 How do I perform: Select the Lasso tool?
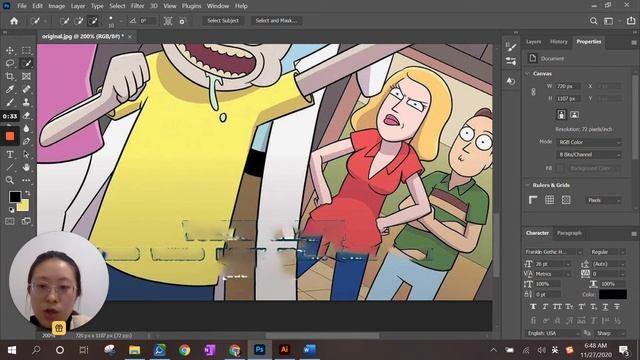tap(10, 63)
